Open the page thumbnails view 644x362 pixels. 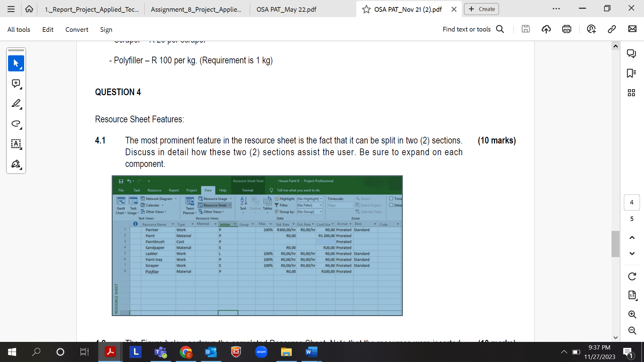632,93
